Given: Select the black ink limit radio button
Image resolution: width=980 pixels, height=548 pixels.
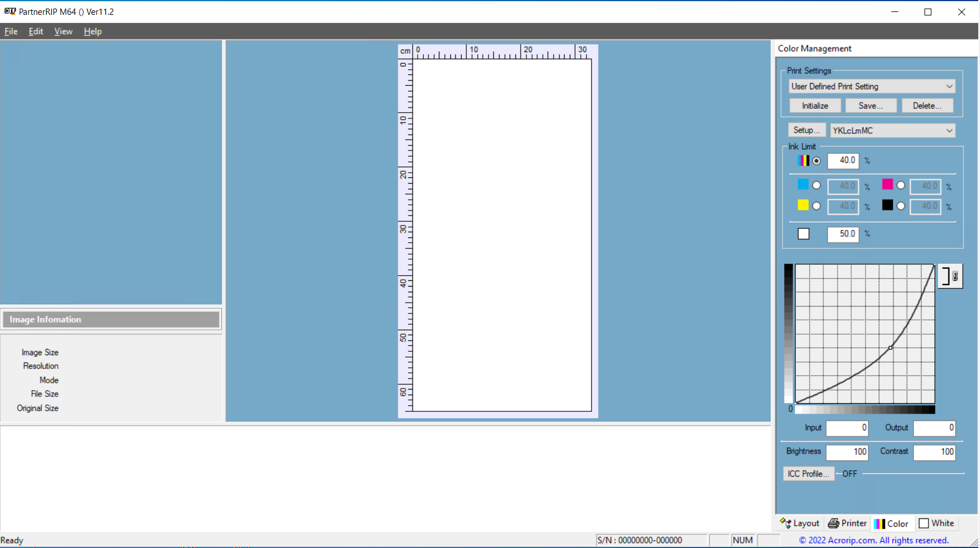Looking at the screenshot, I should coord(901,206).
